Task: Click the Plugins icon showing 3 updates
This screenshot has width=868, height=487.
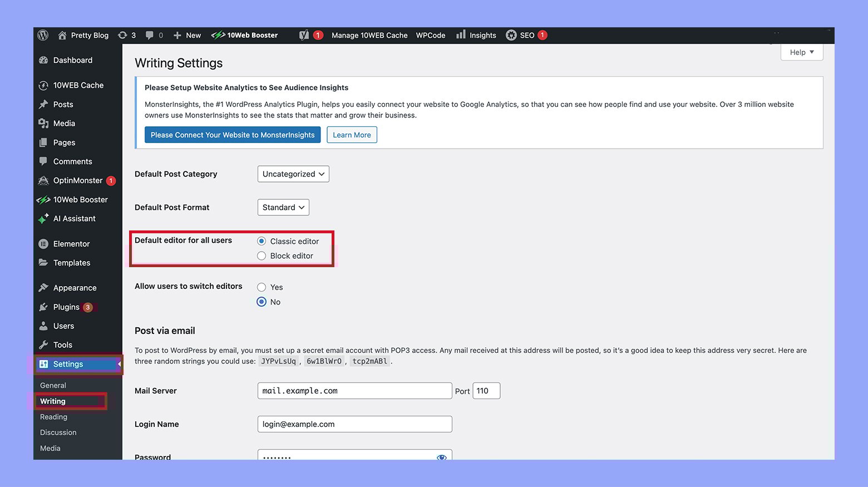Action: coord(43,307)
